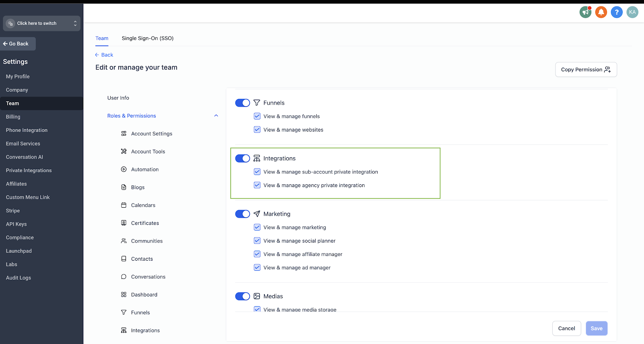Click the Cancel button
This screenshot has height=344, width=644.
567,328
